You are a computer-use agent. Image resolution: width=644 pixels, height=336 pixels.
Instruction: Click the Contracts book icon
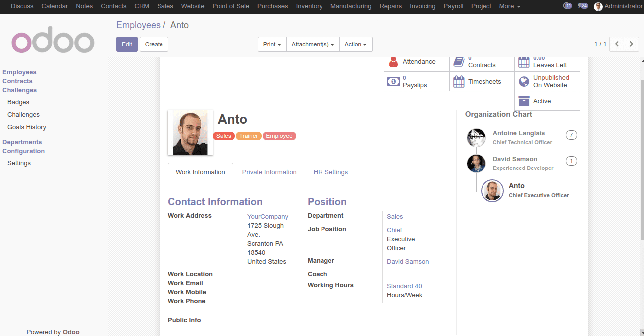tap(459, 62)
